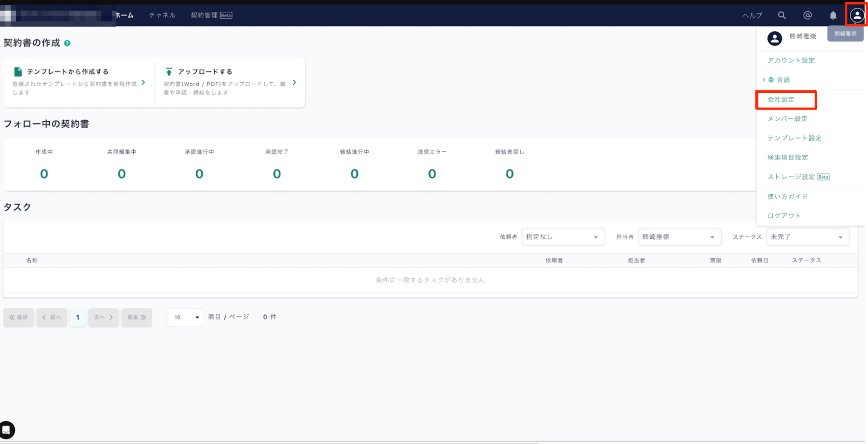Open the ステータス 未完了 dropdown
The width and height of the screenshot is (868, 444).
click(x=807, y=237)
